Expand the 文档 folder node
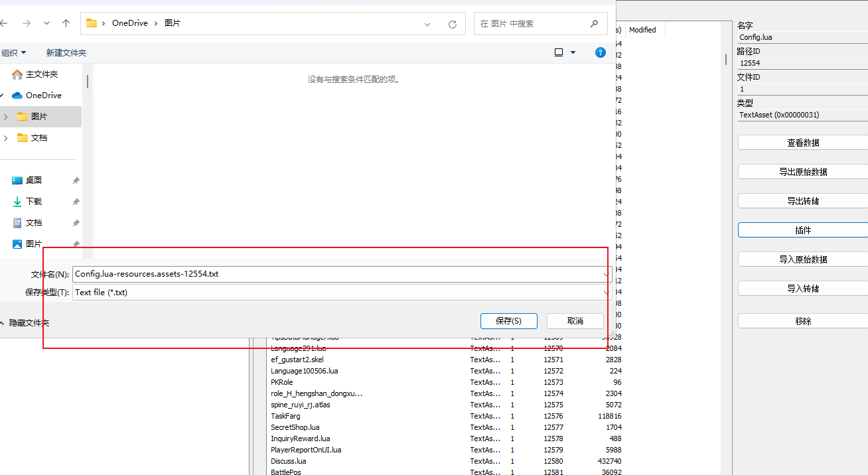Image resolution: width=868 pixels, height=475 pixels. click(x=6, y=137)
